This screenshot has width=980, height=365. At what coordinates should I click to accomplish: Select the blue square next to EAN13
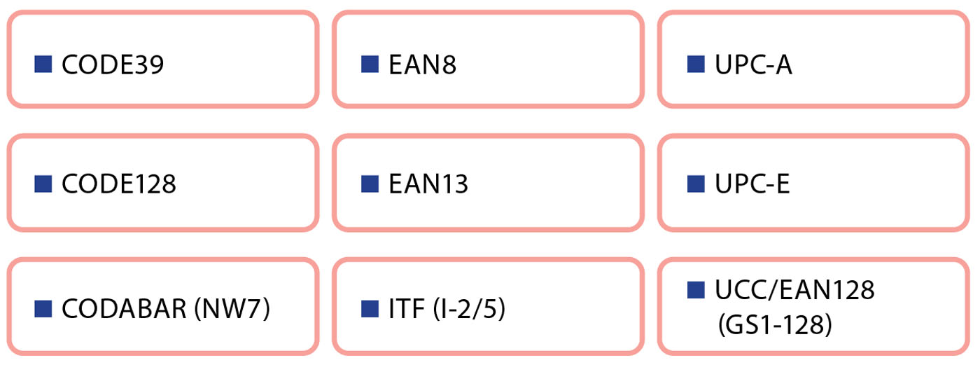(370, 184)
